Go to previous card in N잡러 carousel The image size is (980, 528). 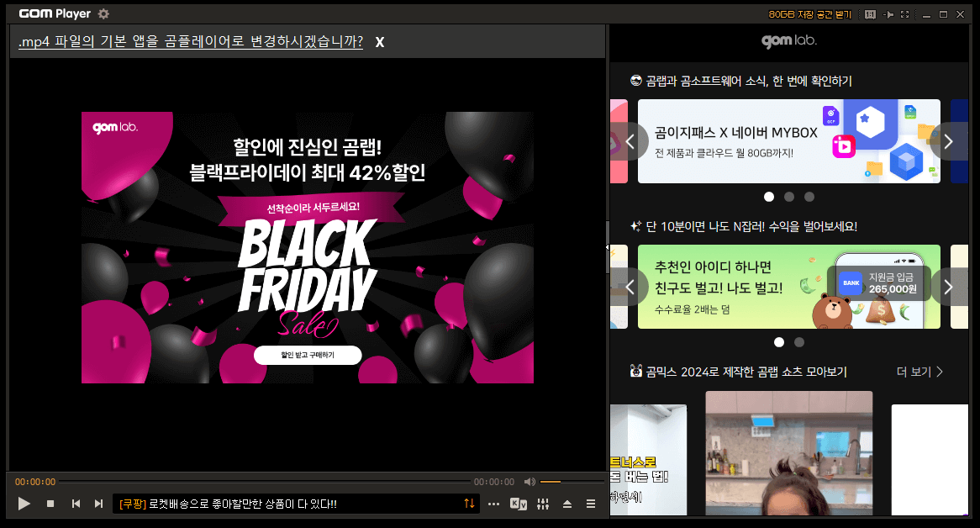point(630,287)
